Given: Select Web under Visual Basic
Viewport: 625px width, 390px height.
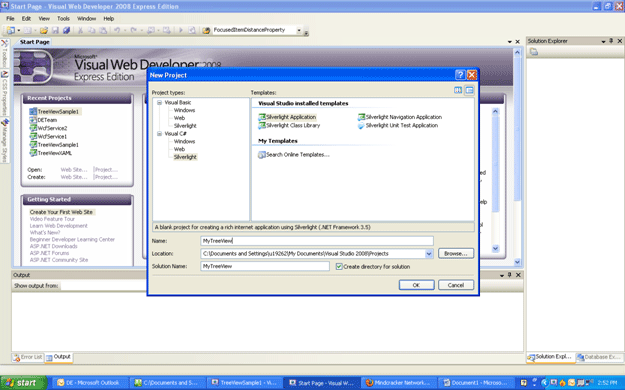Looking at the screenshot, I should 179,118.
